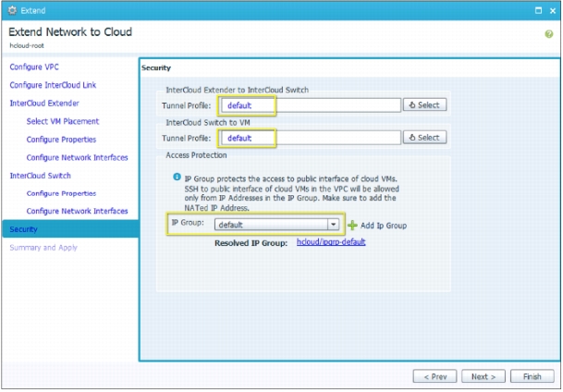Click the Prev button

[x=434, y=376]
